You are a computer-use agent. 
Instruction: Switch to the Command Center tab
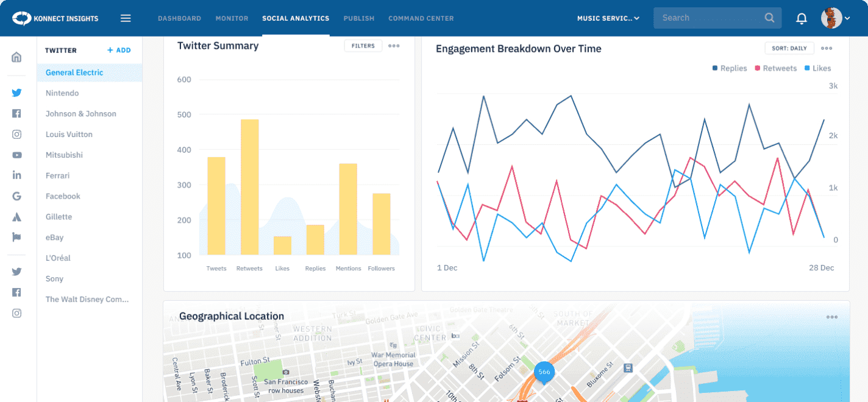tap(421, 18)
